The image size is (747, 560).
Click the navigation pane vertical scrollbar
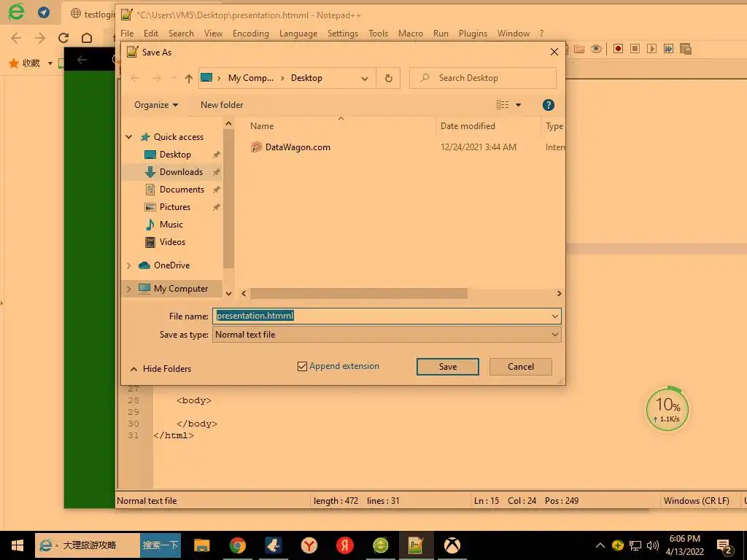pos(228,198)
